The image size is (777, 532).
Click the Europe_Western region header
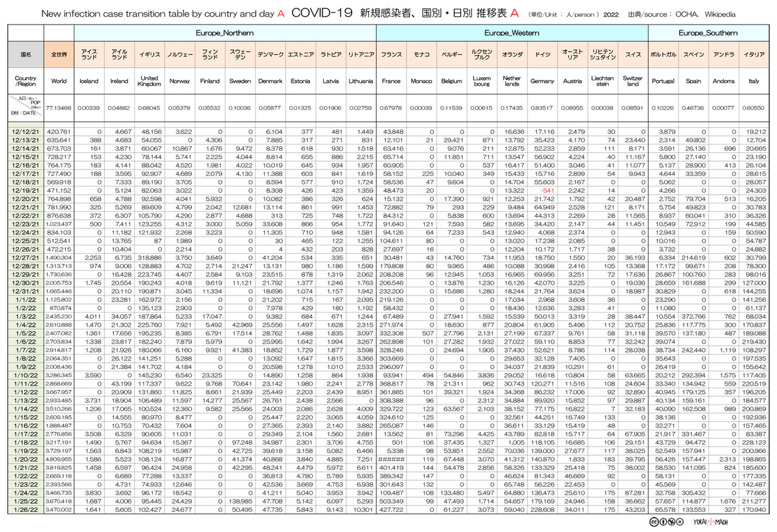(x=513, y=33)
